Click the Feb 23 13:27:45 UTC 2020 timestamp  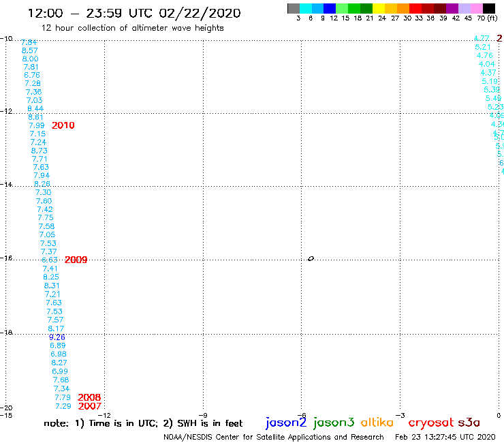(445, 438)
